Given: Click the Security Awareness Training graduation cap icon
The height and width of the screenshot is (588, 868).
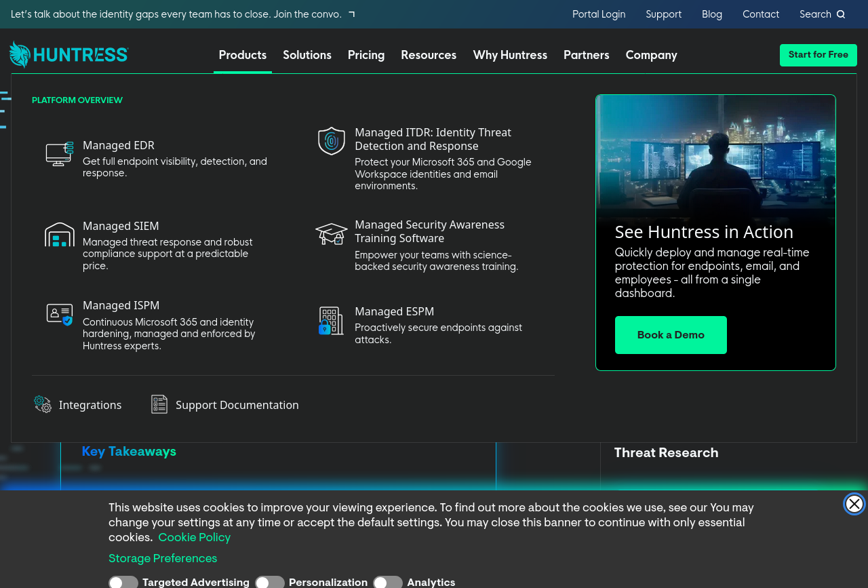Looking at the screenshot, I should click(x=332, y=234).
